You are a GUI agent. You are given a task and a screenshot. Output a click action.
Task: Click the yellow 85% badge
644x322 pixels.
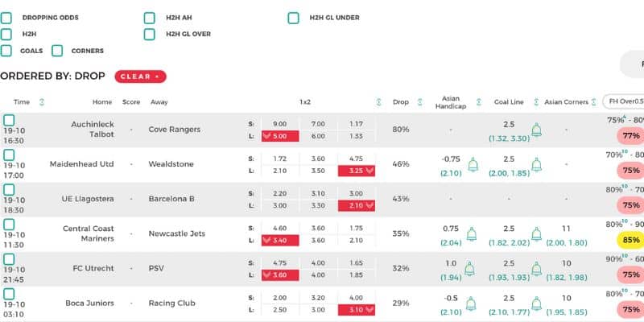coord(630,240)
